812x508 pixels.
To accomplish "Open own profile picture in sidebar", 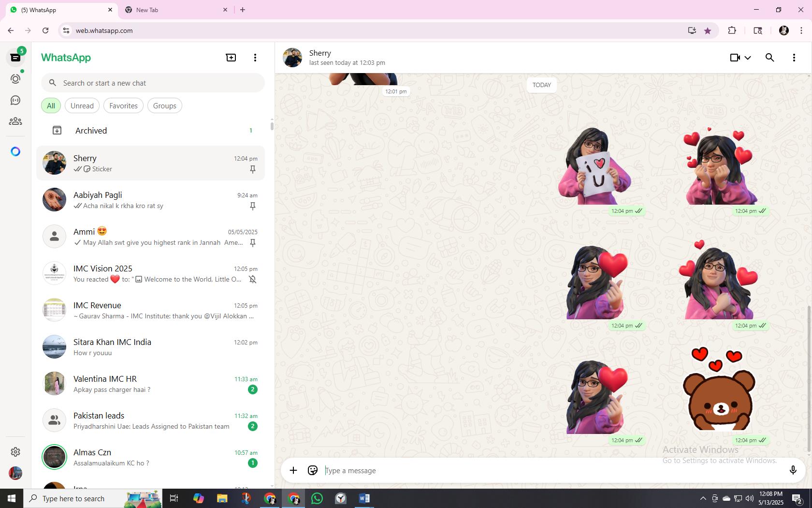I will tap(15, 473).
